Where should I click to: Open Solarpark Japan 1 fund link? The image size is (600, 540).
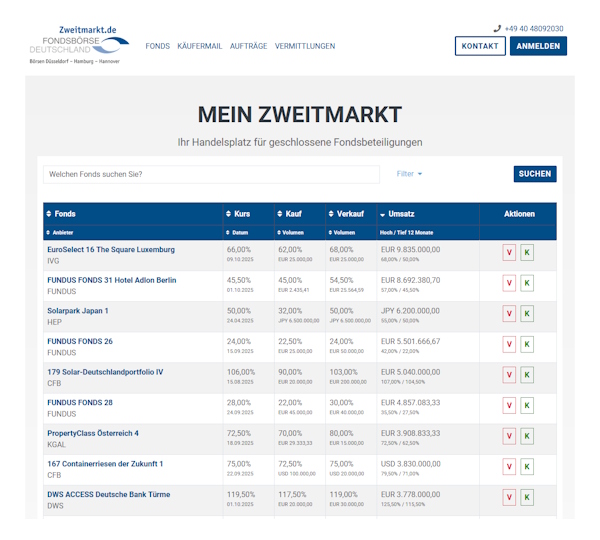(78, 311)
